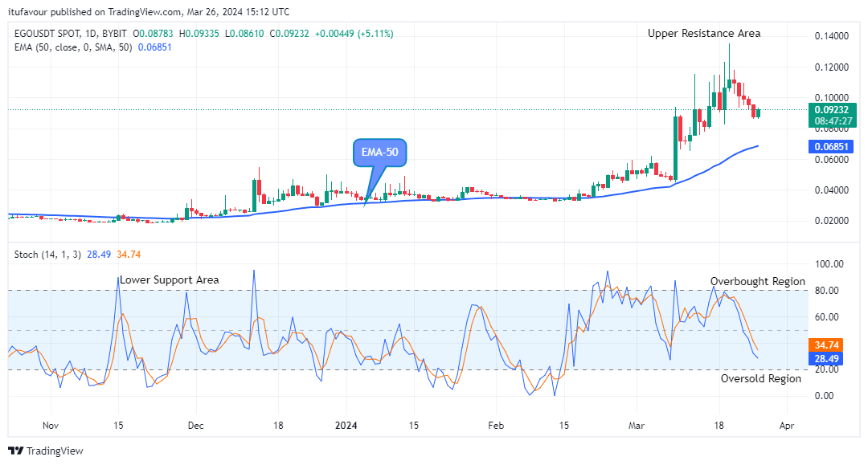This screenshot has width=868, height=465.
Task: Click the TradingView logo at bottom left
Action: tap(46, 451)
